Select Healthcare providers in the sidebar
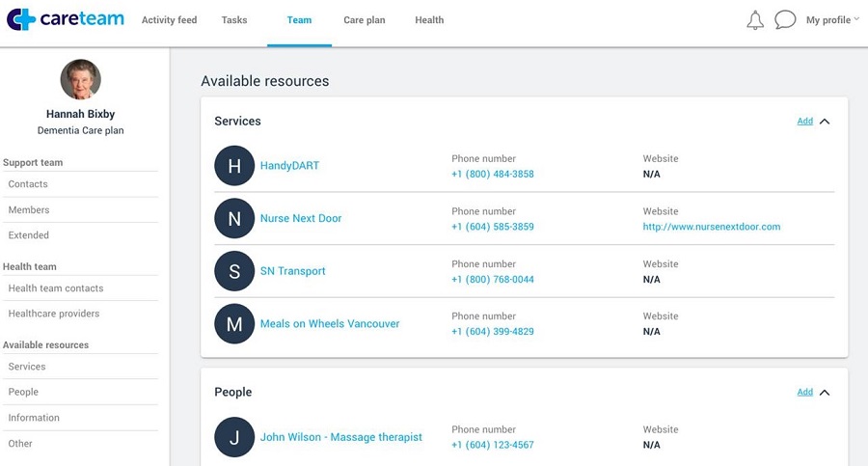The height and width of the screenshot is (466, 868). click(54, 314)
